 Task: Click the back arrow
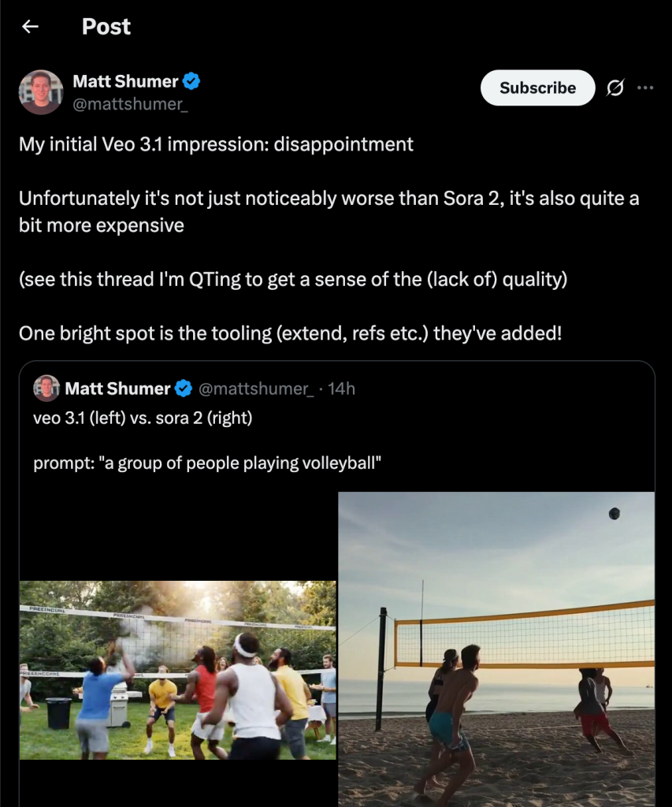(x=30, y=27)
